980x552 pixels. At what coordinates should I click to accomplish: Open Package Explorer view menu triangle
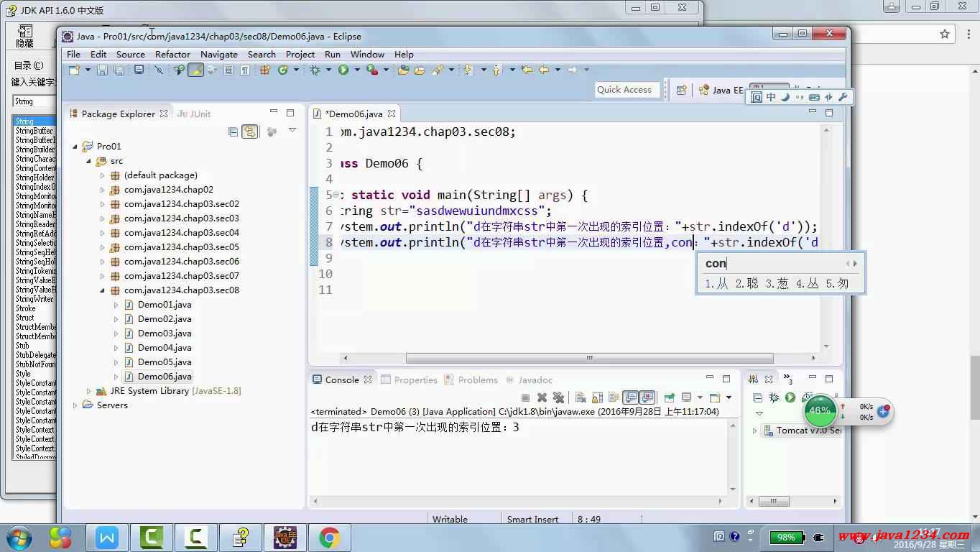click(x=292, y=131)
